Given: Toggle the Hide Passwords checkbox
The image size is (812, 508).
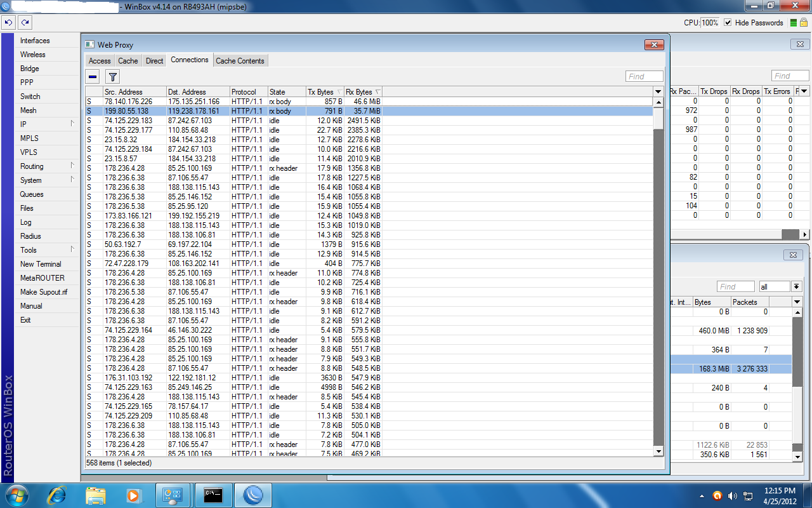Looking at the screenshot, I should tap(728, 23).
